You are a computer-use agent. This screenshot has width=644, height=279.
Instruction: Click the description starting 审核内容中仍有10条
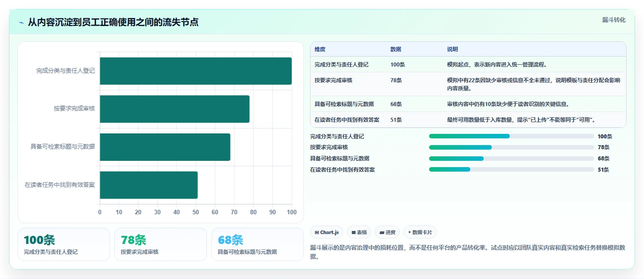click(508, 104)
